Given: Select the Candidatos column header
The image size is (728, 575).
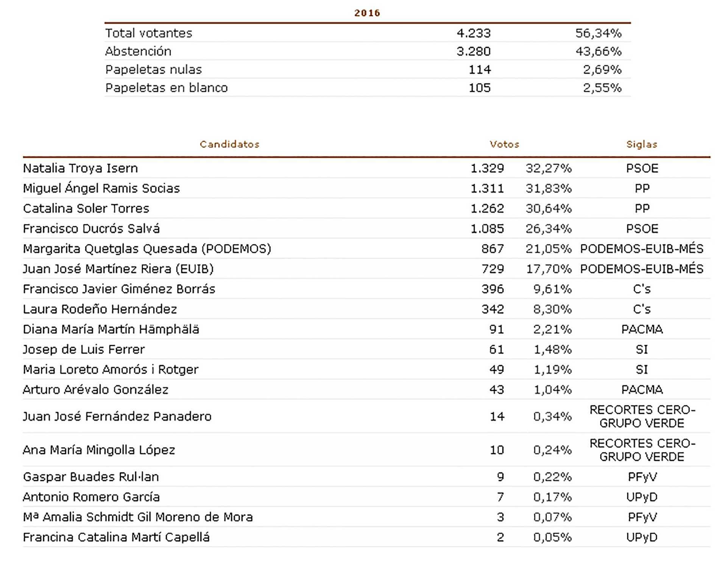Looking at the screenshot, I should [229, 144].
